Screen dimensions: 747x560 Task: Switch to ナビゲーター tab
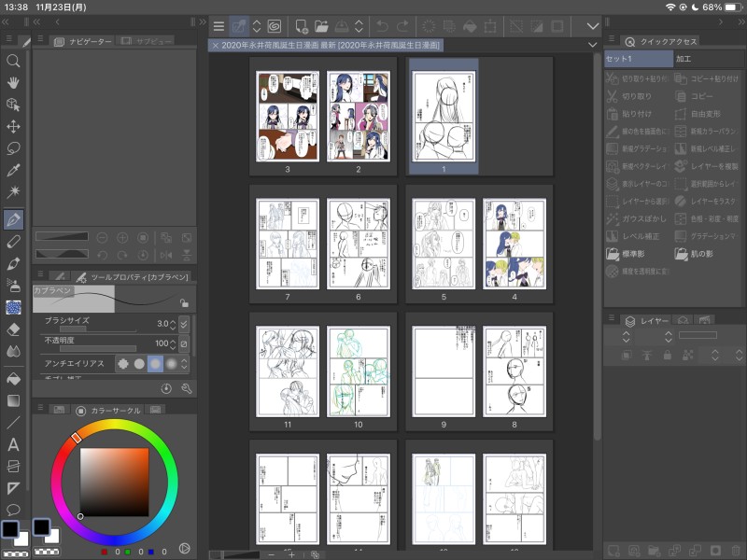[x=83, y=41]
